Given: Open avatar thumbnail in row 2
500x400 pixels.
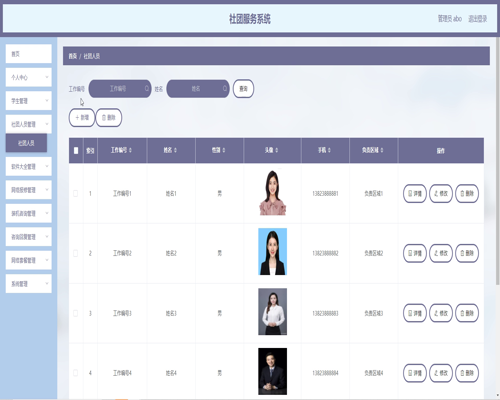Looking at the screenshot, I should [273, 252].
